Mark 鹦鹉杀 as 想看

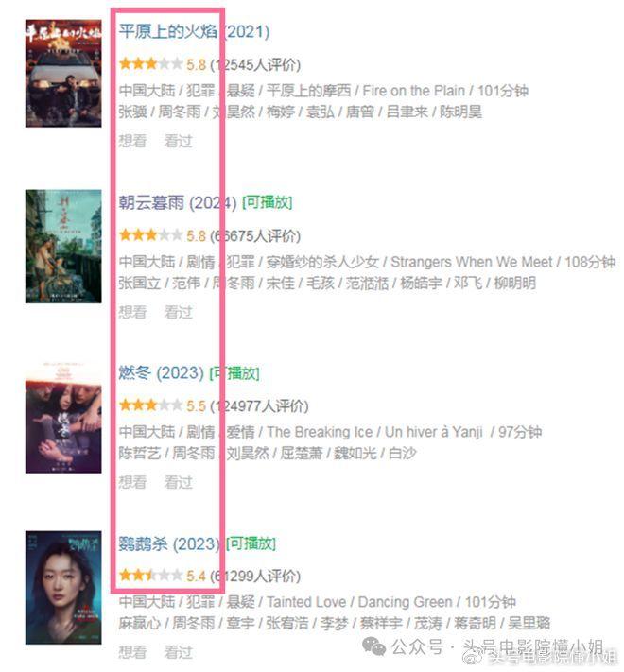tap(133, 652)
